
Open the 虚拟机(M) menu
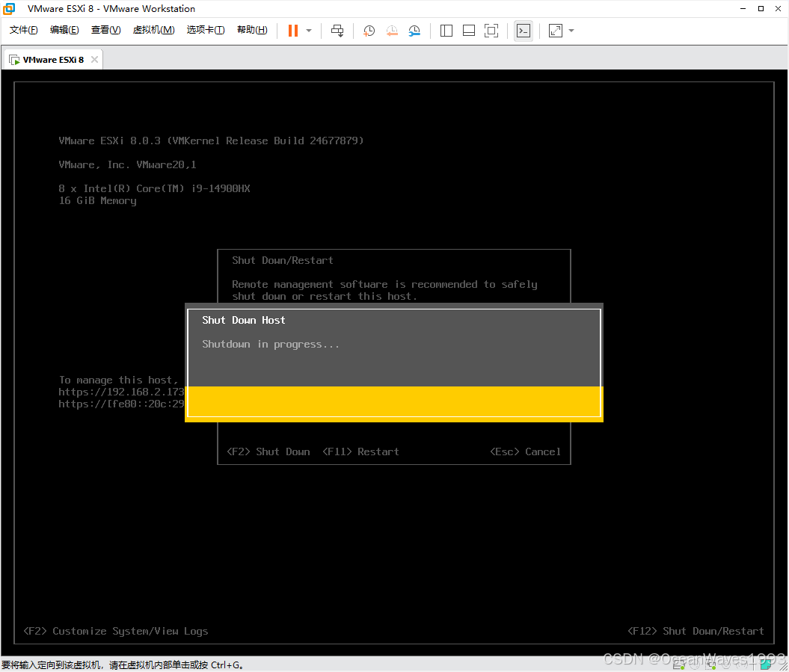pyautogui.click(x=153, y=30)
